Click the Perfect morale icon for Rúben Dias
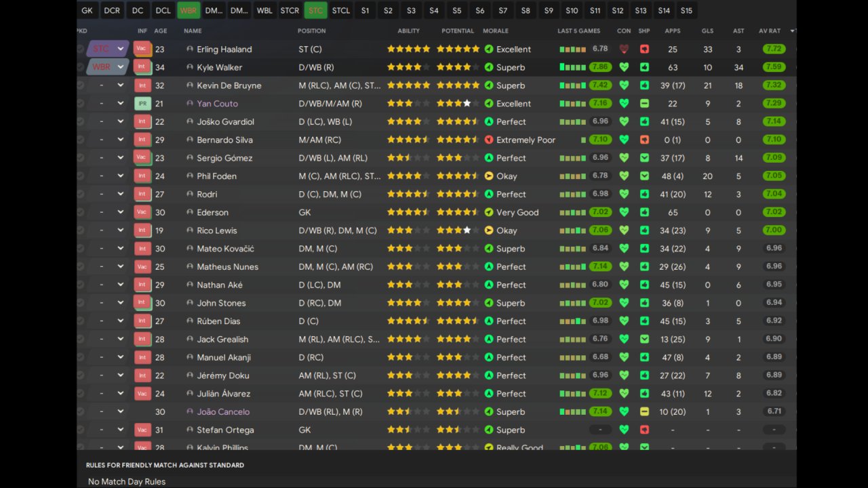The image size is (868, 488). pyautogui.click(x=489, y=321)
